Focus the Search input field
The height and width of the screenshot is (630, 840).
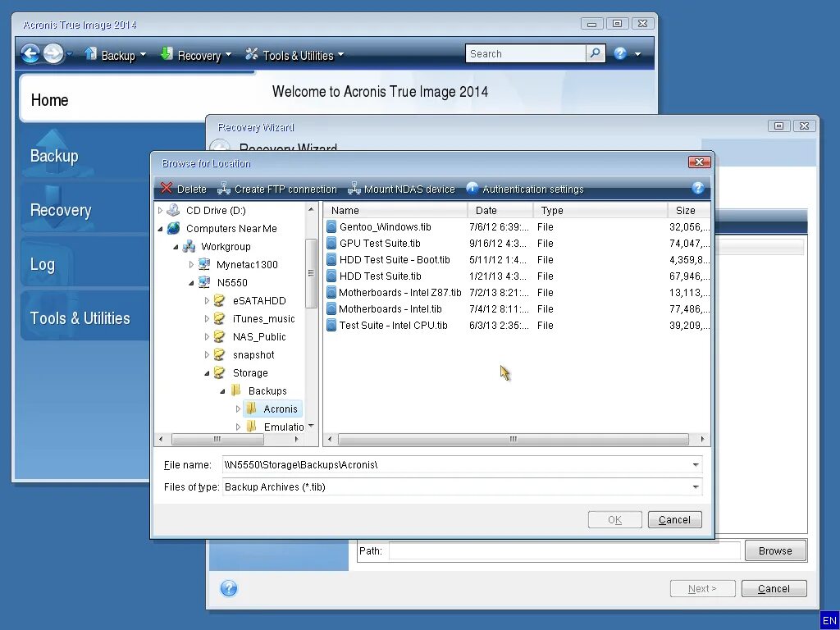coord(526,53)
